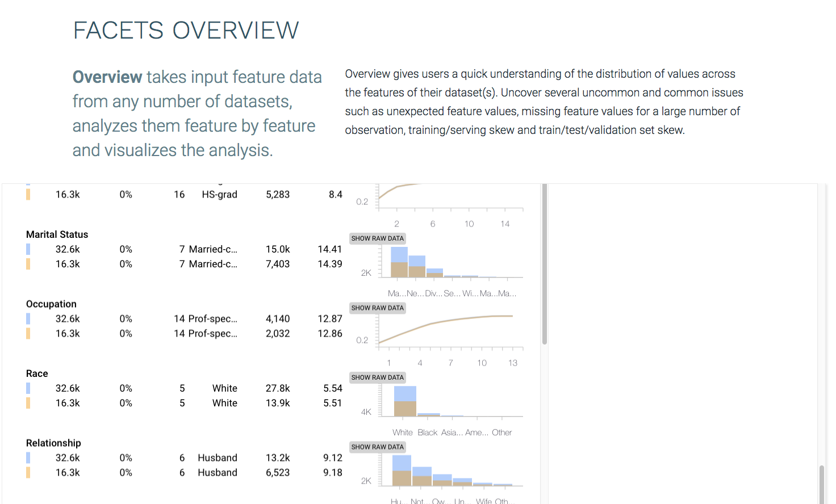Click Show Raw Data for Race

(x=377, y=377)
